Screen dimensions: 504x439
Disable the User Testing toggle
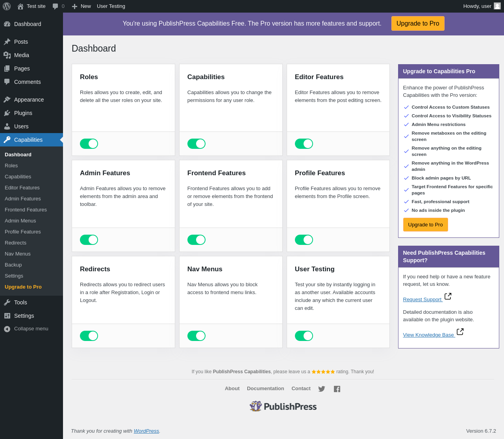click(304, 336)
